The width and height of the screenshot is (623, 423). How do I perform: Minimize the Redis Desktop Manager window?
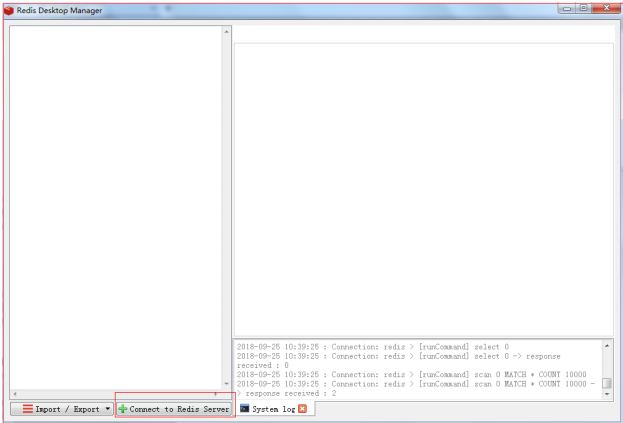tap(567, 8)
